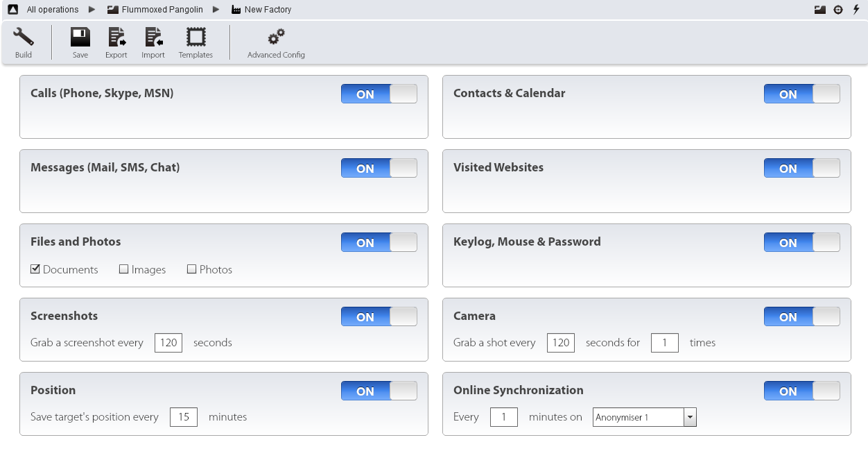Viewport: 868px width, 449px height.
Task: Click the screenshot interval seconds field
Action: (x=168, y=343)
